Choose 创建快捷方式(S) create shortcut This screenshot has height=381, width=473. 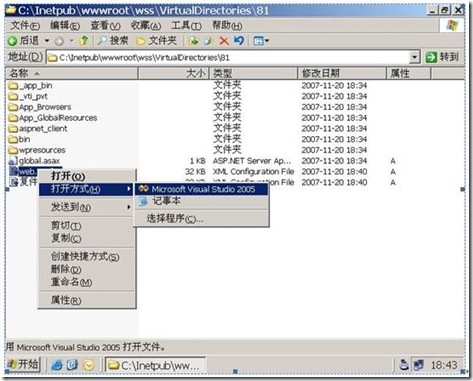[87, 256]
